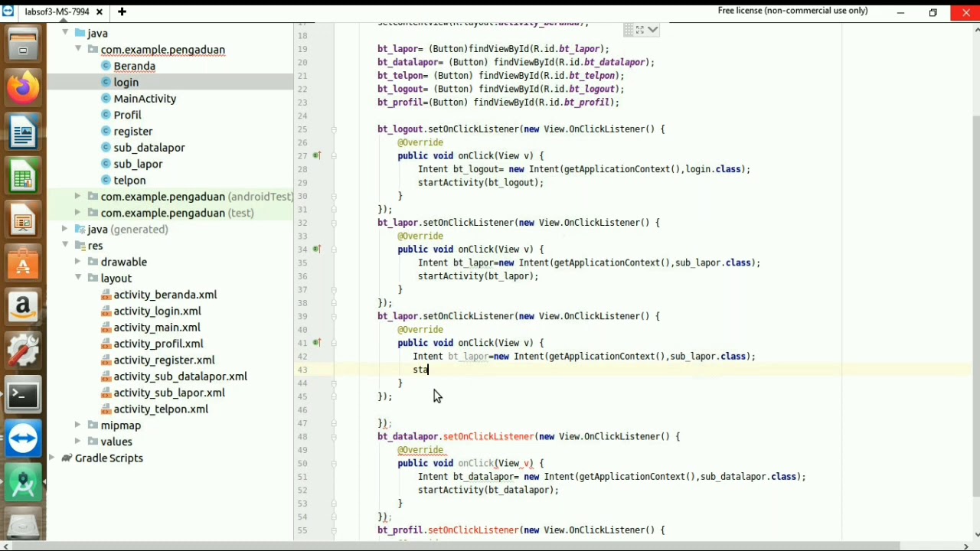Open LibreOffice Calc from the dock

23,176
